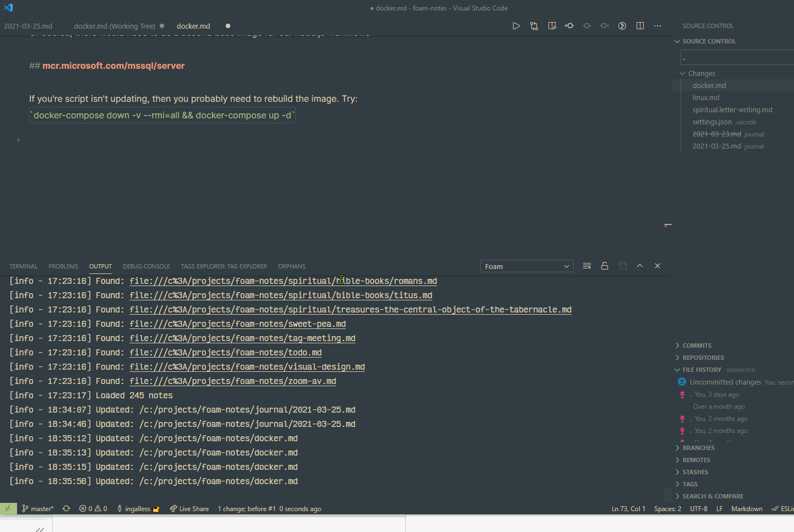The height and width of the screenshot is (532, 794).
Task: Open the Foam output channel dropdown
Action: coord(526,266)
